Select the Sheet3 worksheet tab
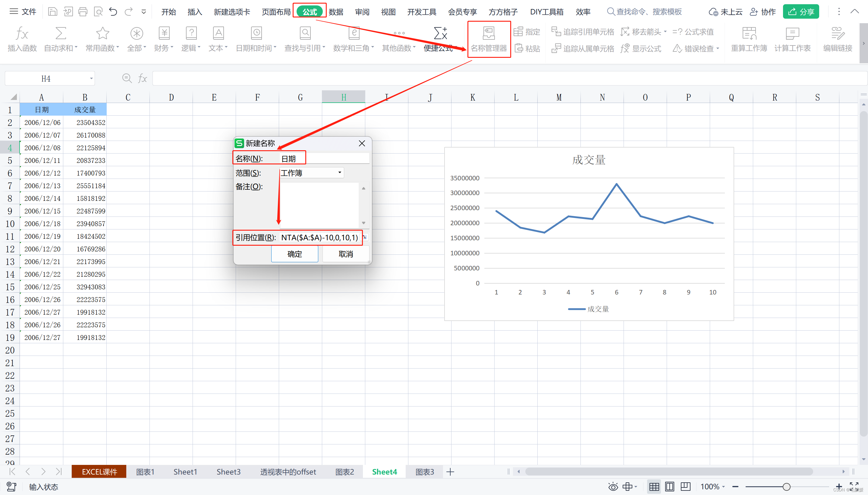 (228, 472)
